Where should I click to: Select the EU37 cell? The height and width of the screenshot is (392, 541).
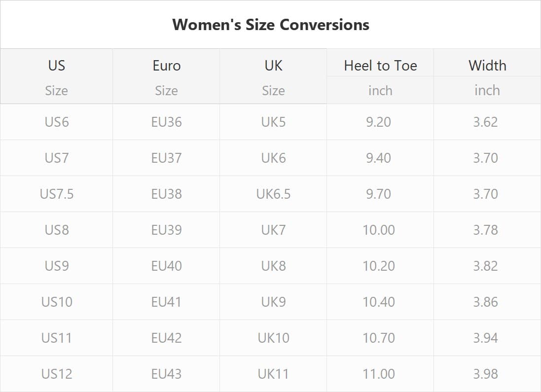167,158
